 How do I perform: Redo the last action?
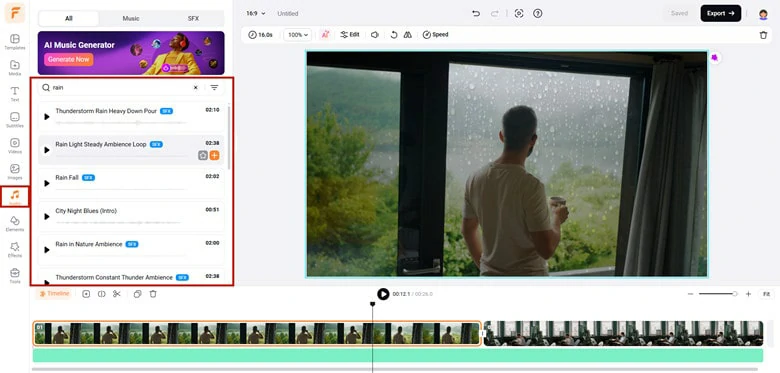coord(494,13)
